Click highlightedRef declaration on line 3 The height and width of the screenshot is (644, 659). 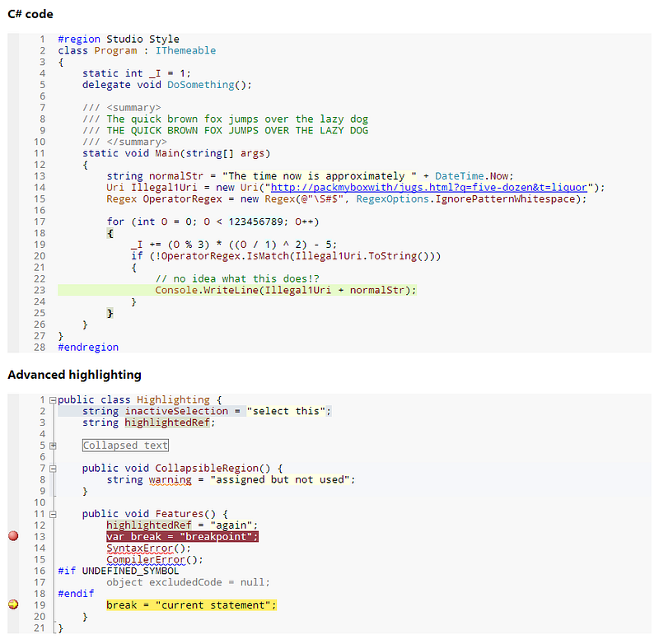click(167, 422)
